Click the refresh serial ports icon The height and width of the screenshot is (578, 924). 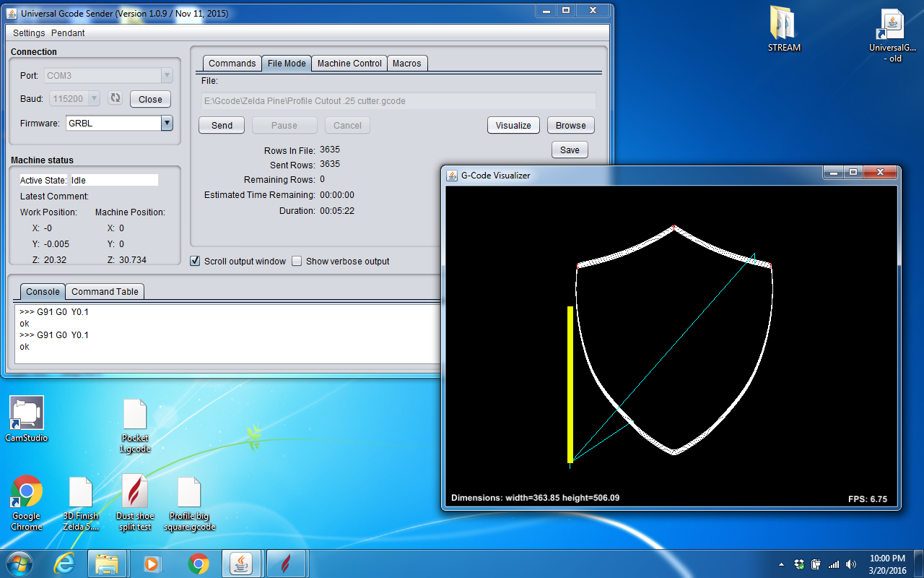pos(114,98)
